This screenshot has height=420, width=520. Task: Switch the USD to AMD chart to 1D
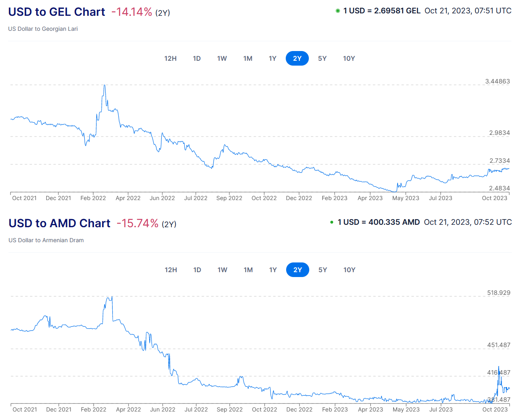pos(197,270)
